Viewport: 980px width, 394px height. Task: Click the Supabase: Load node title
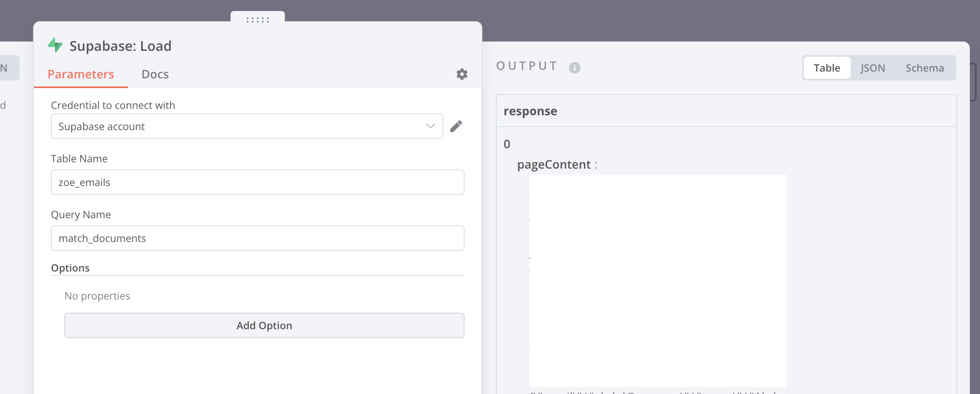[120, 46]
